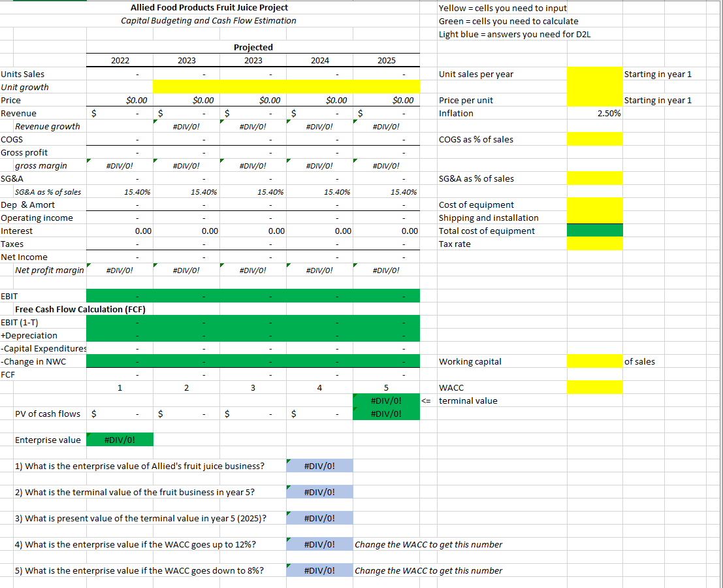Select the blue answer cell for the 12% WACC question
Image resolution: width=723 pixels, height=588 pixels.
tap(319, 544)
